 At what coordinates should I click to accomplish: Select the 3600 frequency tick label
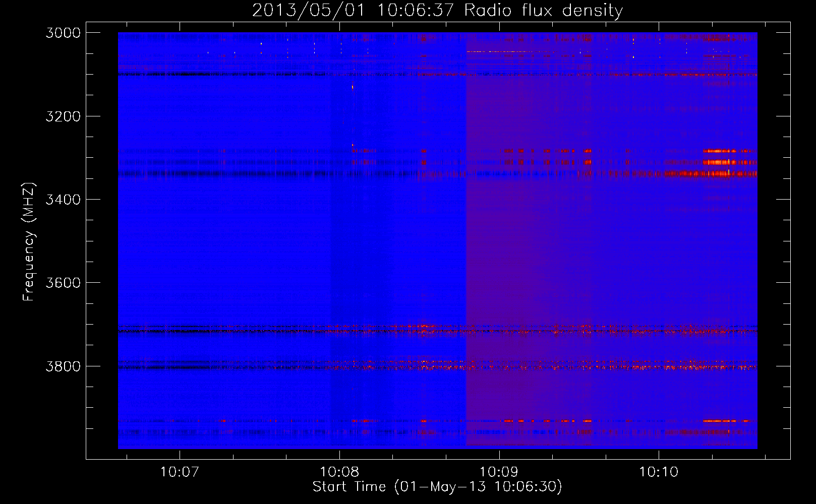[x=63, y=283]
